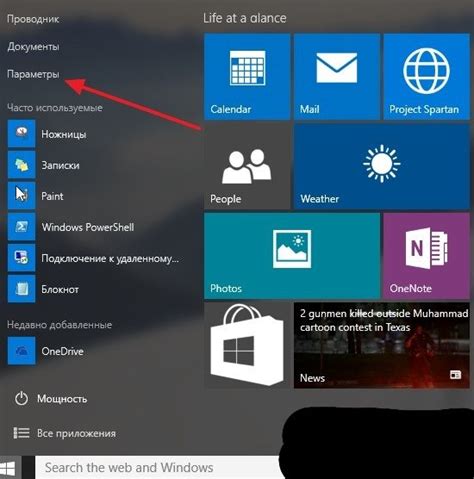The width and height of the screenshot is (474, 479).
Task: Click the Ножницы snipping tool icon
Action: pyautogui.click(x=21, y=134)
